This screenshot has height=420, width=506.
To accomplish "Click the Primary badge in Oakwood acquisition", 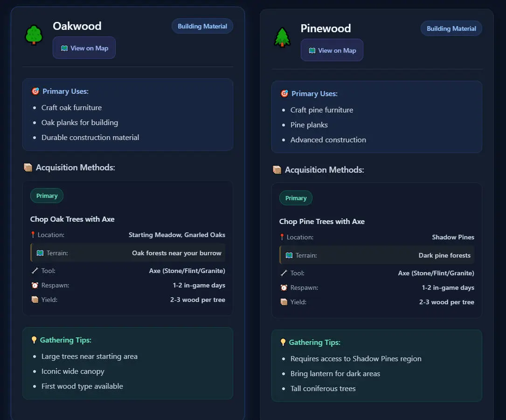I will tap(47, 196).
